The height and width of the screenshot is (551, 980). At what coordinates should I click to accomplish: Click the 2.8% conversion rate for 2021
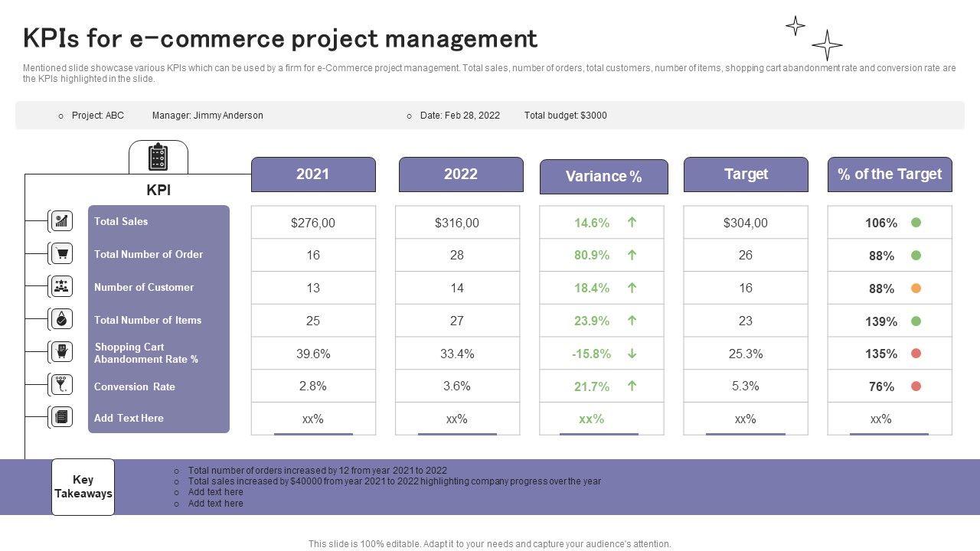point(313,386)
